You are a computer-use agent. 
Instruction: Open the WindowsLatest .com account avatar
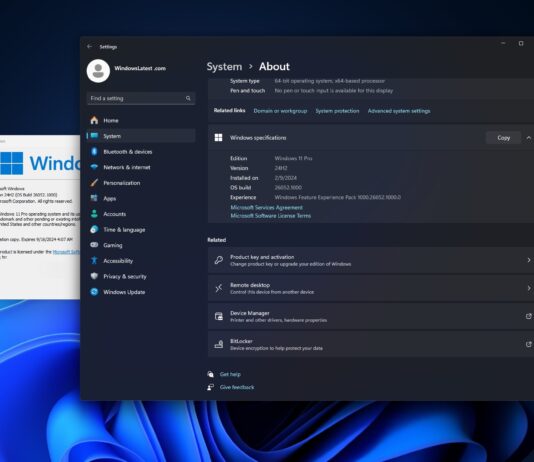click(98, 71)
